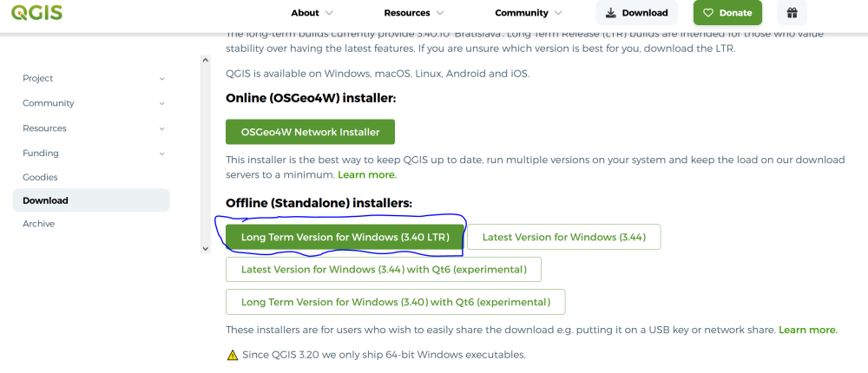868x373 pixels.
Task: Click the QGIS logo
Action: click(x=36, y=12)
